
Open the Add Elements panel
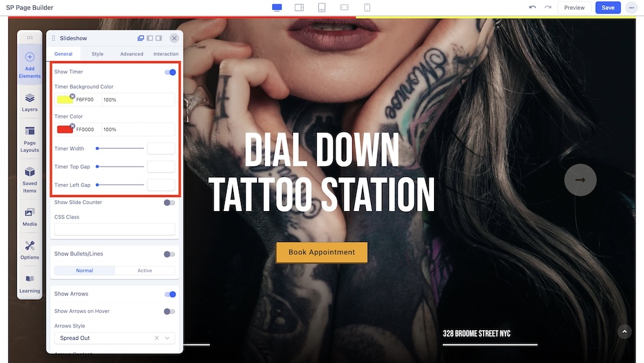coord(30,64)
